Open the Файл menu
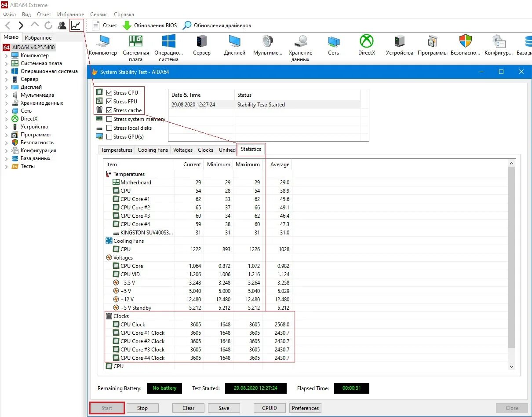This screenshot has height=417, width=532. (9, 15)
